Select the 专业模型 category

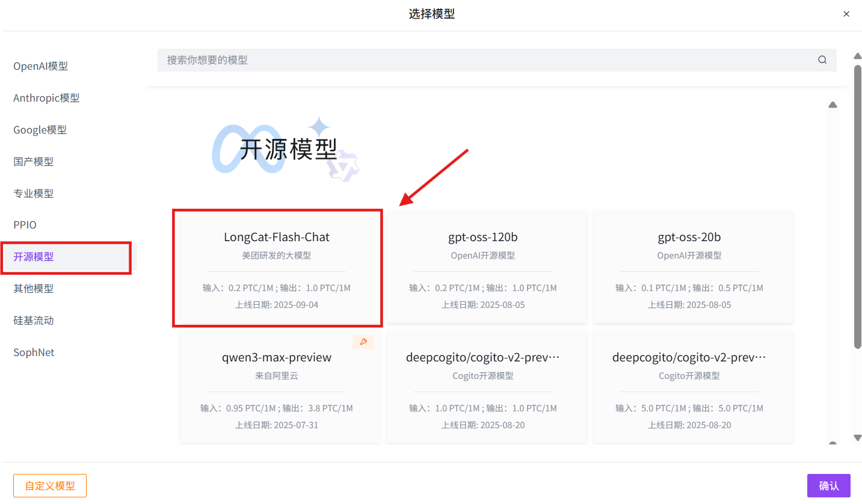tap(33, 194)
